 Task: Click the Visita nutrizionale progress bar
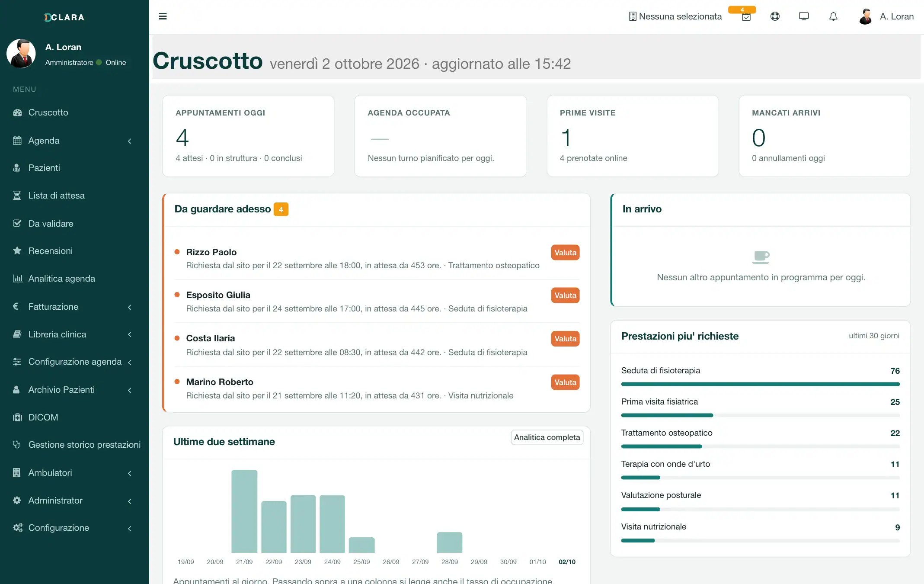point(760,540)
